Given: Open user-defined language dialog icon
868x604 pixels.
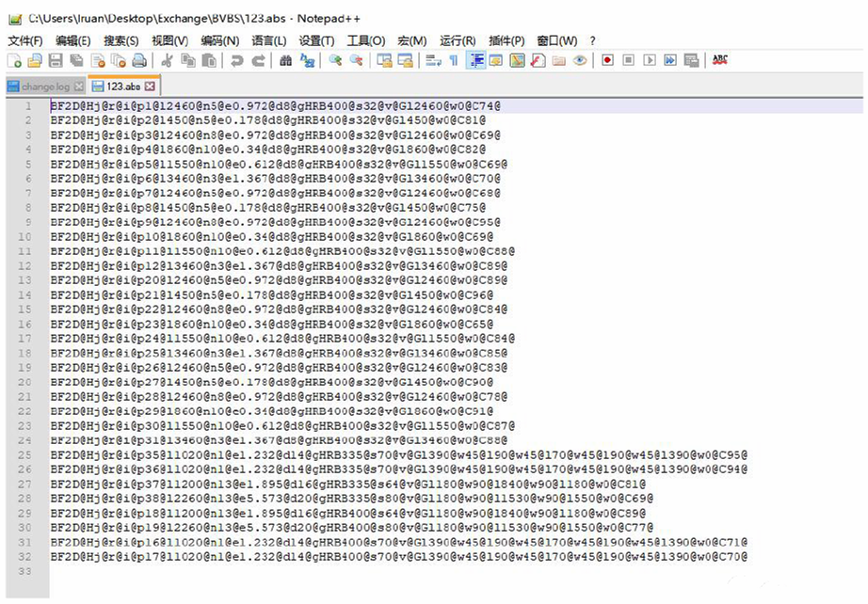Looking at the screenshot, I should coord(496,60).
